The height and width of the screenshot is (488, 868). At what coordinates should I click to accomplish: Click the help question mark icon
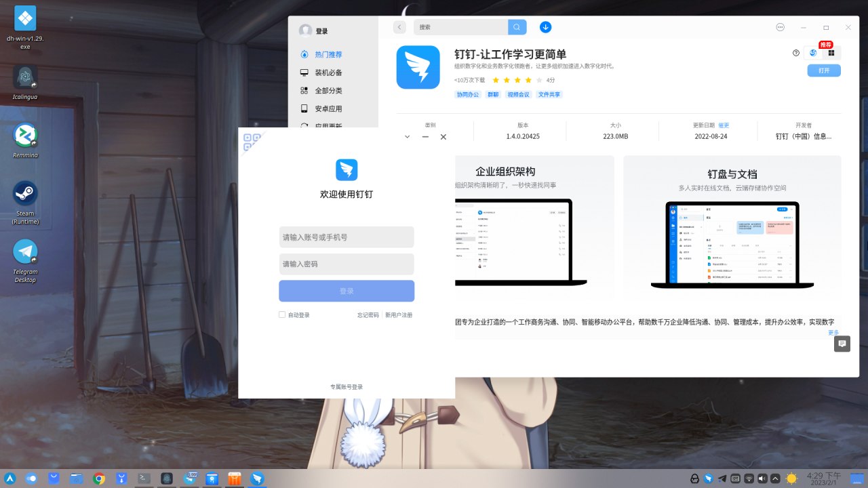(x=796, y=53)
